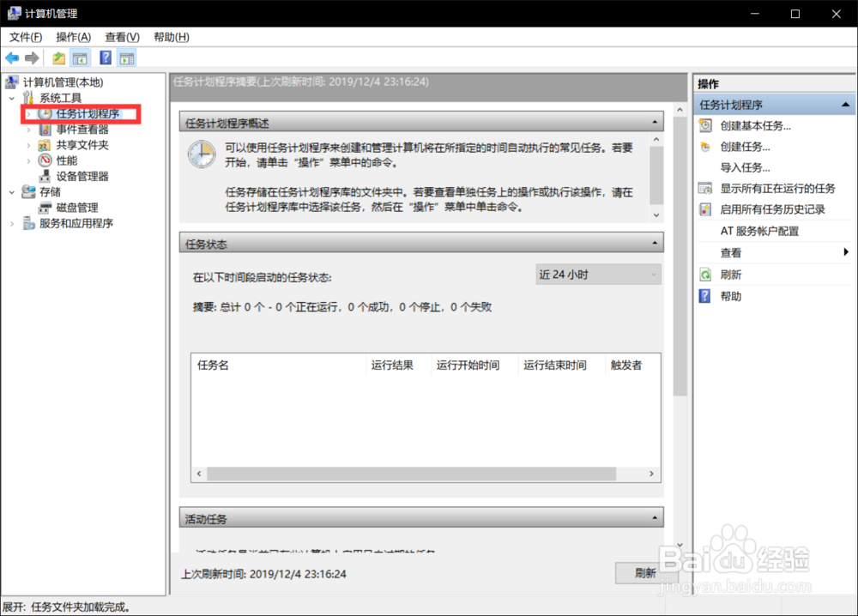Click the blue Help toolbar icon

pos(106,58)
